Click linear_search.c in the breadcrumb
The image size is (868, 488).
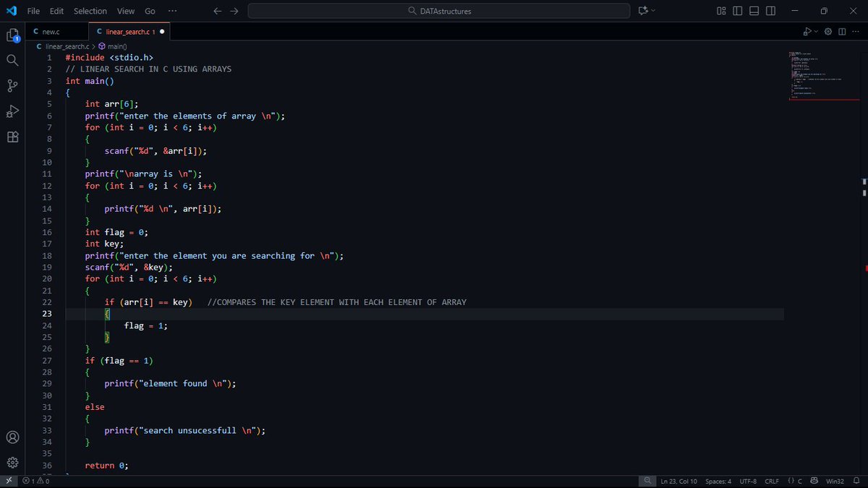pyautogui.click(x=67, y=46)
